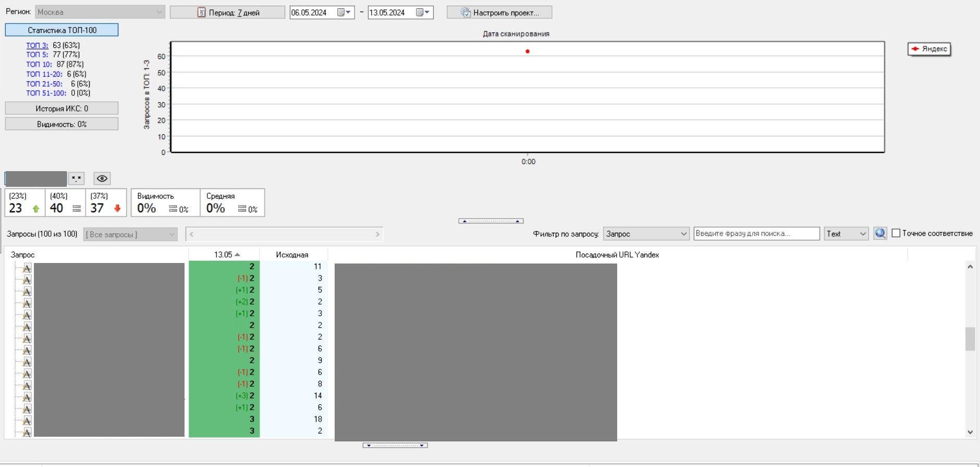The image size is (980, 467).
Task: Click the Яндекс legend marker
Action: coord(915,49)
